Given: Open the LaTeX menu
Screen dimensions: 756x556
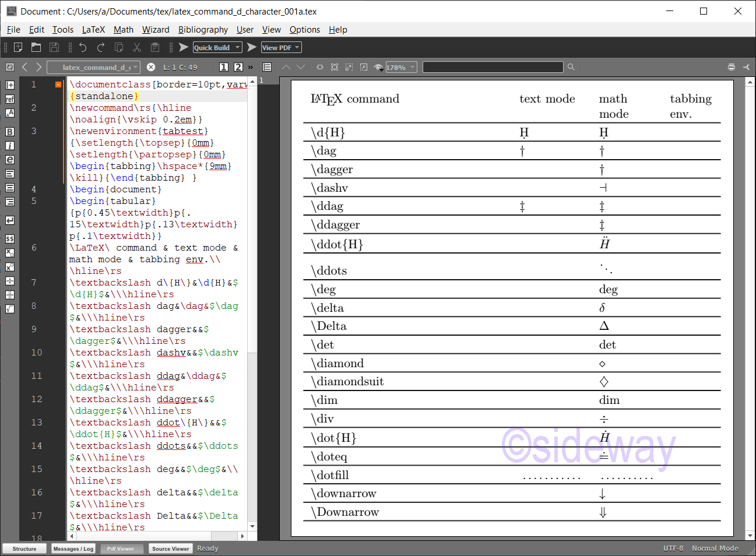Looking at the screenshot, I should (93, 30).
